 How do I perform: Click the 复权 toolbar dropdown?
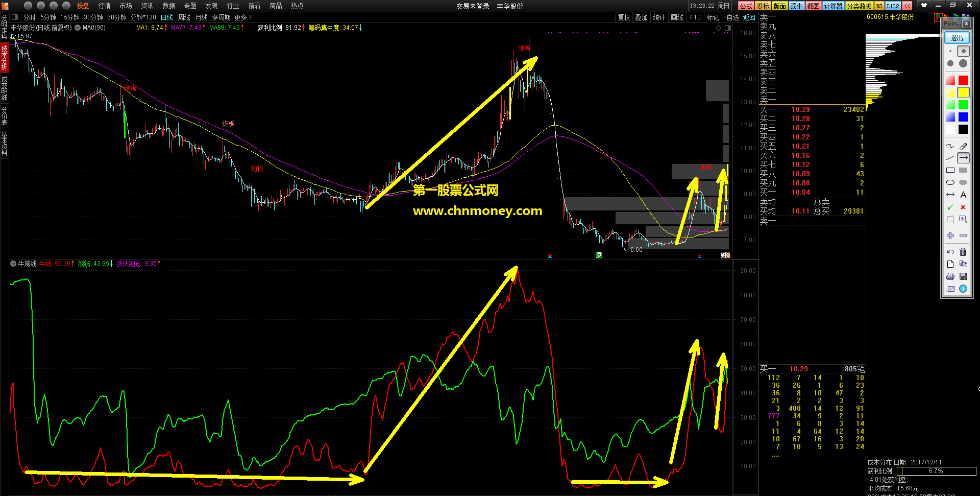[x=624, y=17]
